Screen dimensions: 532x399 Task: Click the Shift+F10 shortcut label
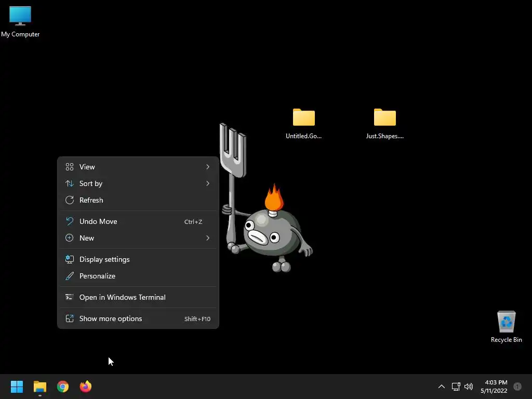point(197,319)
